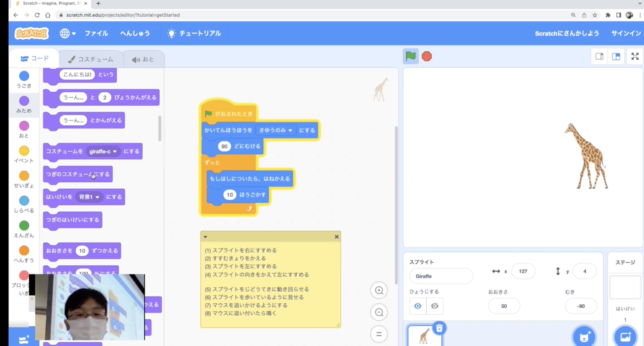Hide the sprite with crossed-eye icon

tap(435, 306)
